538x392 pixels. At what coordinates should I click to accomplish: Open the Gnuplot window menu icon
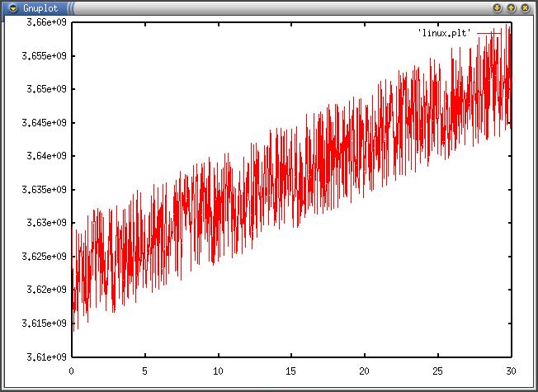point(13,8)
